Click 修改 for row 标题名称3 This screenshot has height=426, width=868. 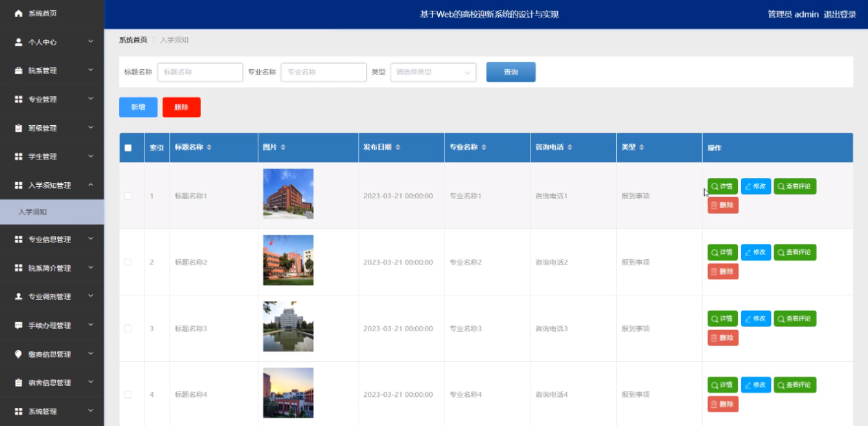click(756, 318)
